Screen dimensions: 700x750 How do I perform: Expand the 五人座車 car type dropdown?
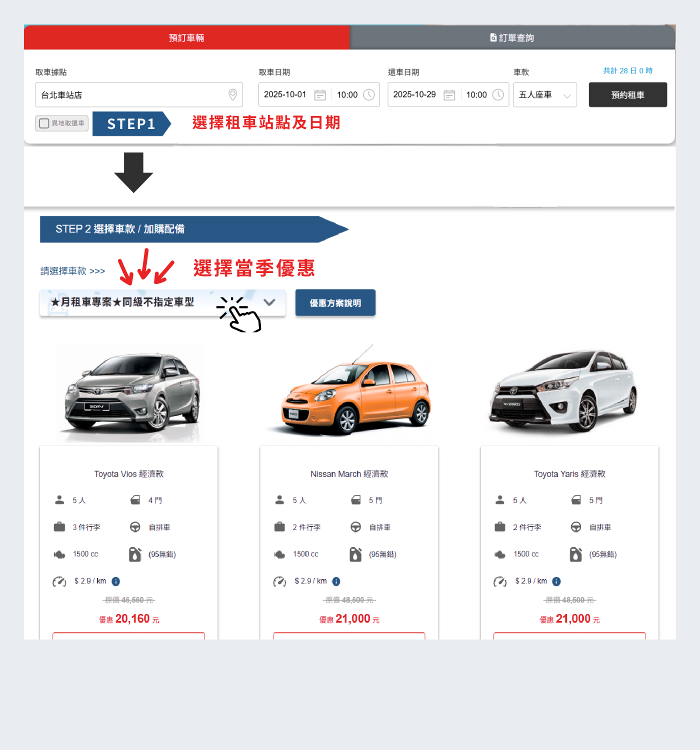coord(545,95)
